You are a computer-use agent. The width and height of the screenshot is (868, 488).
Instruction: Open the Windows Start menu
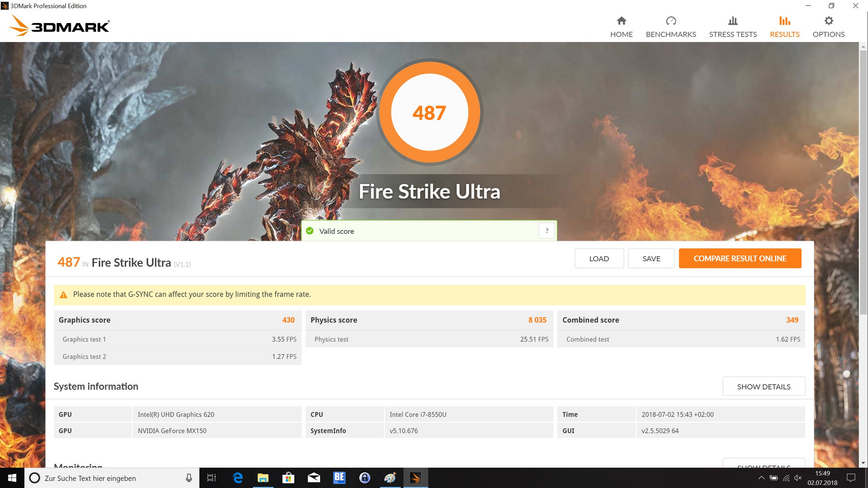click(x=12, y=478)
